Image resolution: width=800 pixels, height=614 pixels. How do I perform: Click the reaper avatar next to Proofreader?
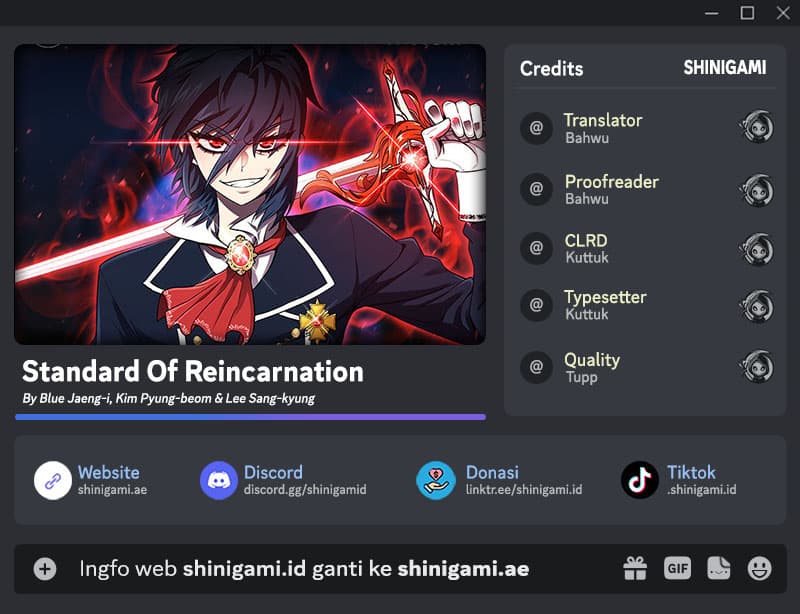tap(756, 190)
